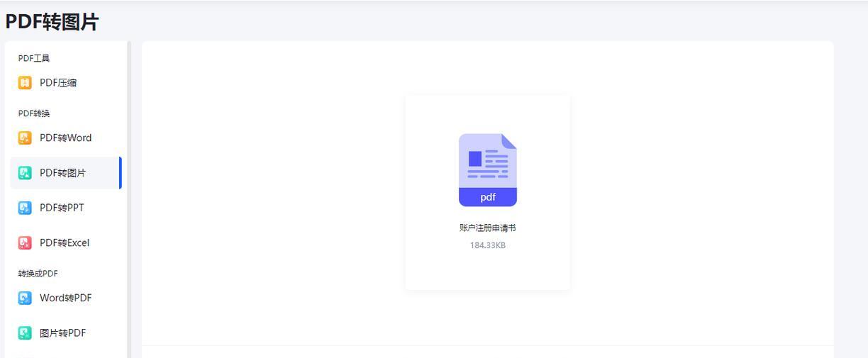Click the PDF压缩 orange icon

25,83
